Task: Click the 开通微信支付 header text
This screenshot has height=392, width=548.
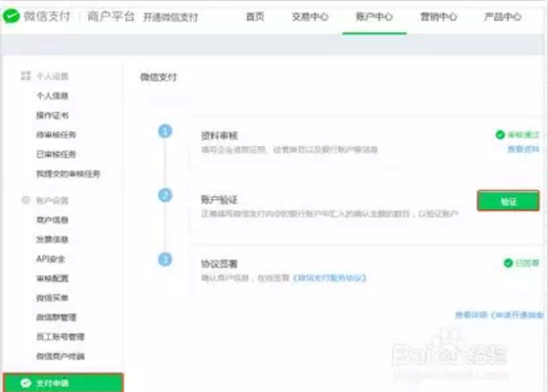Action: pos(171,17)
